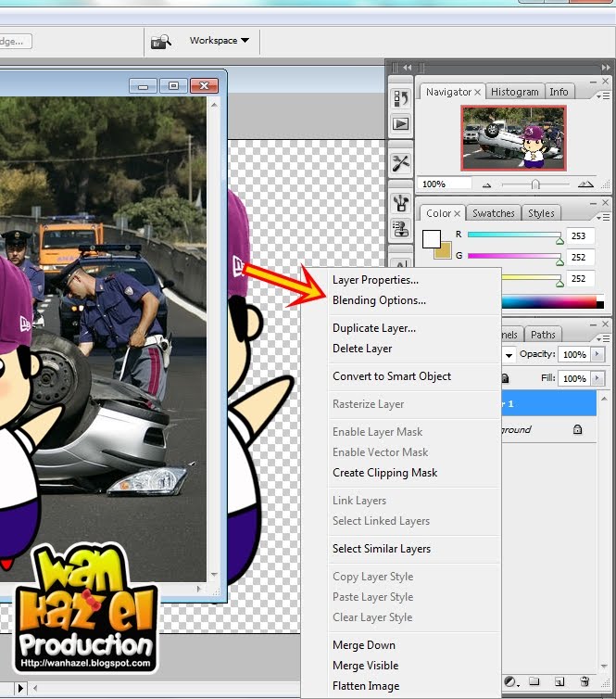
Task: Open the History panel icon in the dock
Action: tap(400, 98)
